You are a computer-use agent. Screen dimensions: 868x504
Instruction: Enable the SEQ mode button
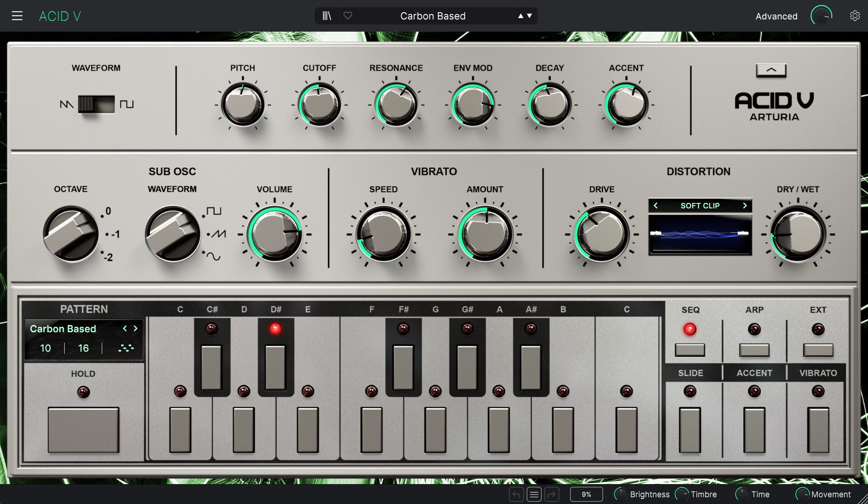pyautogui.click(x=690, y=350)
